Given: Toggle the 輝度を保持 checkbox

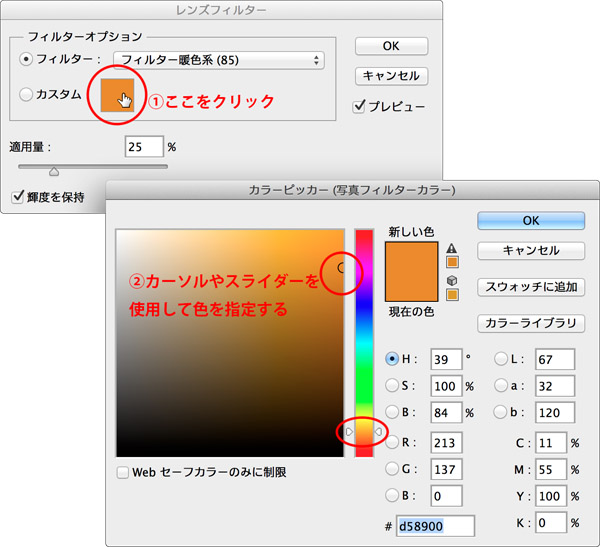Looking at the screenshot, I should coord(17,196).
